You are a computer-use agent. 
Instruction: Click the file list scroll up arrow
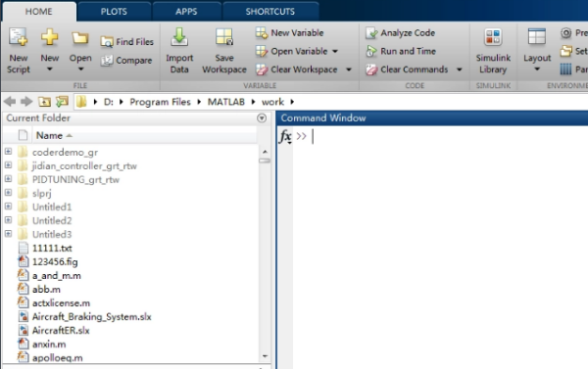point(265,152)
